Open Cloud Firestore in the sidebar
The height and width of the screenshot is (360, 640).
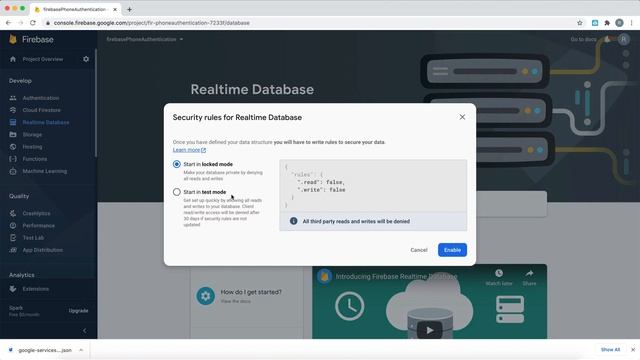pos(42,110)
